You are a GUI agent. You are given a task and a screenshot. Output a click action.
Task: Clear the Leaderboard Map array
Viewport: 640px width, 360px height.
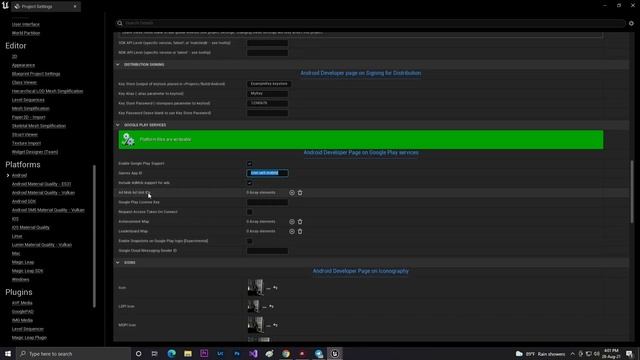300,231
